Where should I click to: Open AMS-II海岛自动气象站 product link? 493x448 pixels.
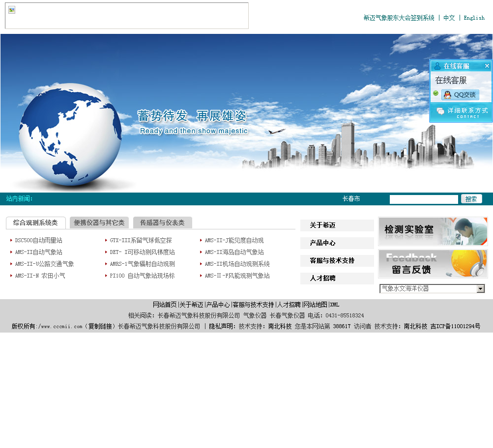click(234, 252)
